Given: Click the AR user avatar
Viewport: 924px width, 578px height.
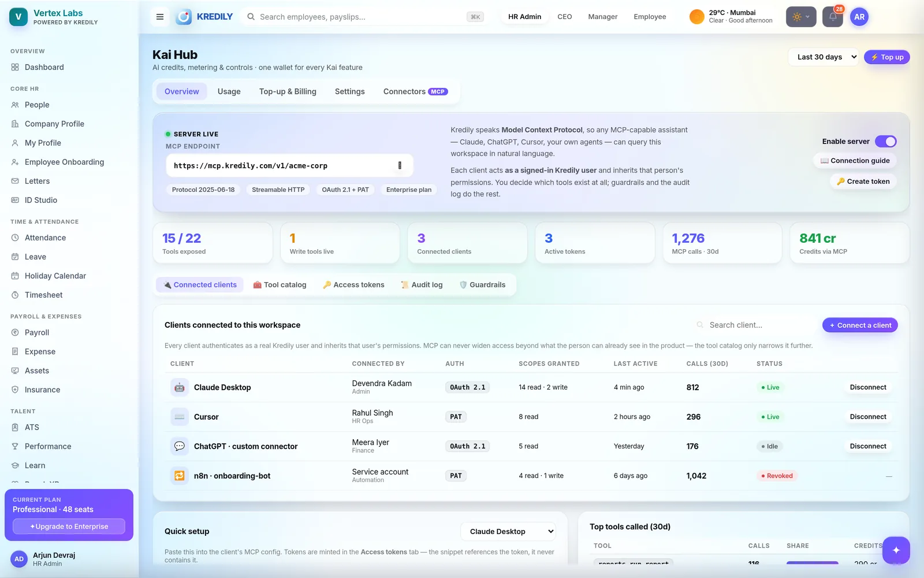Looking at the screenshot, I should [859, 17].
